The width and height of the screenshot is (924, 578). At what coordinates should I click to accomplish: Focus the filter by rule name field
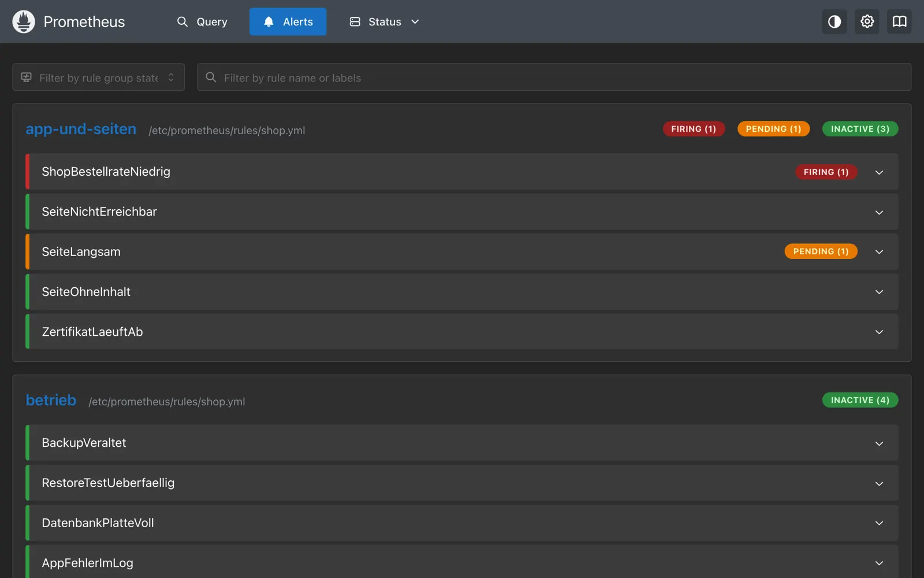(554, 77)
